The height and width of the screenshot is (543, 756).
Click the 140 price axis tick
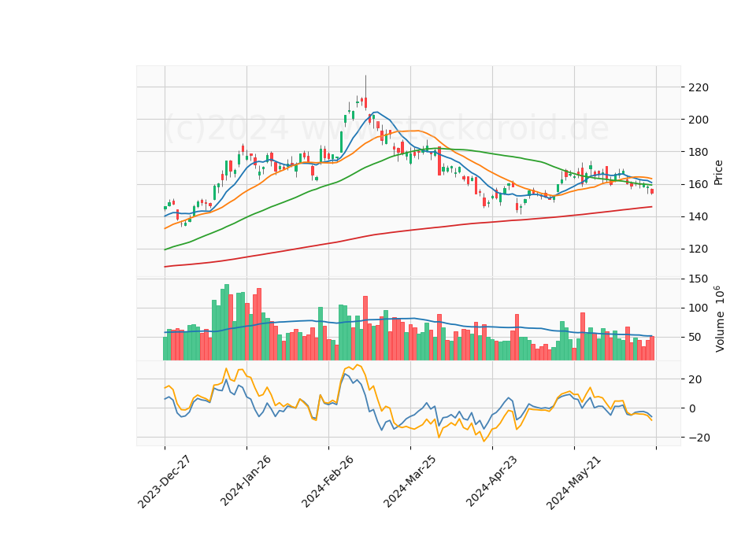coord(699,217)
